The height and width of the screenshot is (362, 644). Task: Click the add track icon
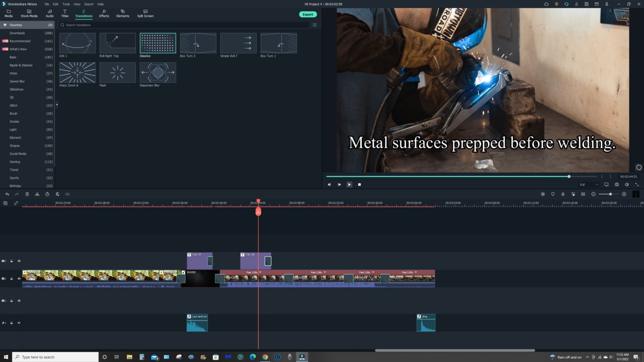click(x=6, y=203)
